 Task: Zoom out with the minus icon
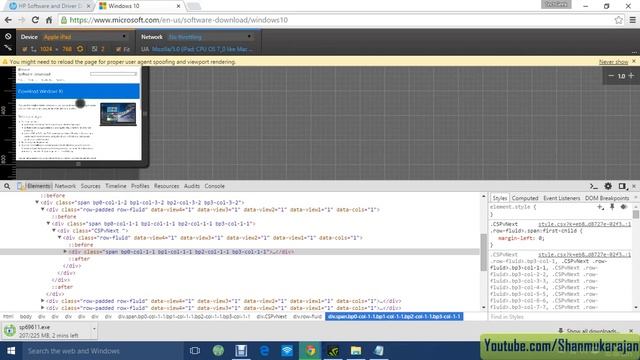click(x=611, y=76)
